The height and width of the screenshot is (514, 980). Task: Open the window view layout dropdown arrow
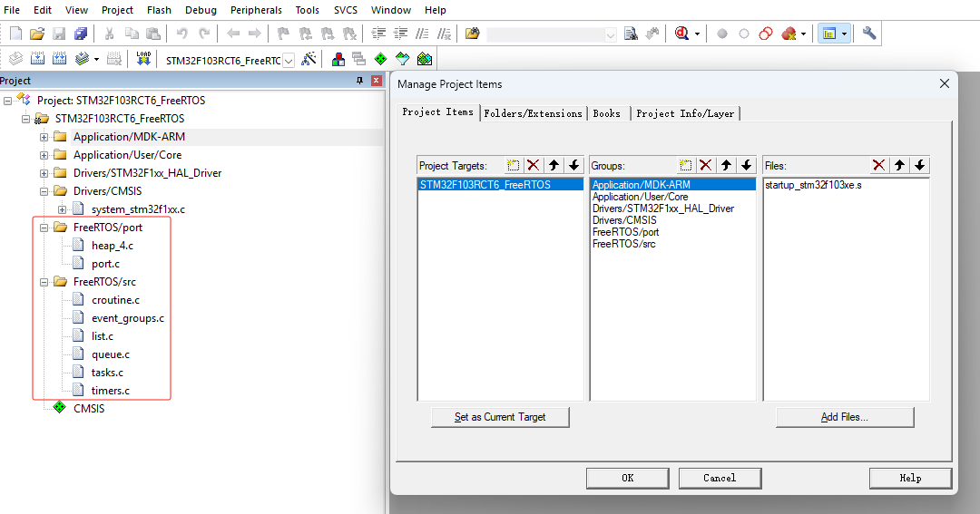[845, 34]
